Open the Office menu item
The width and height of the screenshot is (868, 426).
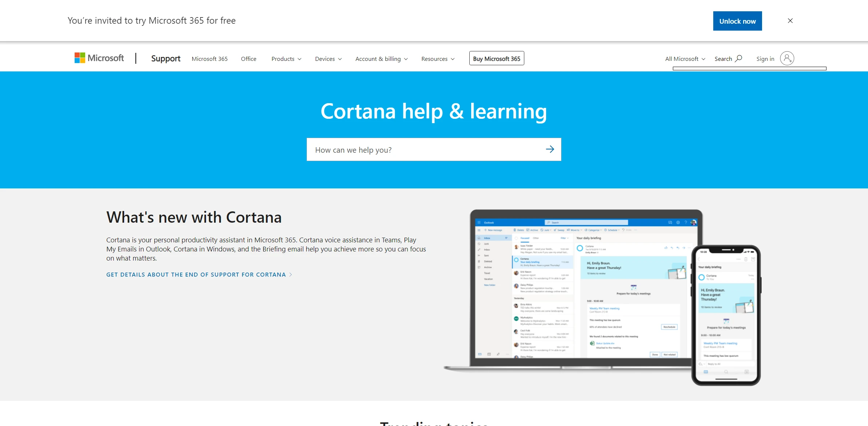[249, 59]
